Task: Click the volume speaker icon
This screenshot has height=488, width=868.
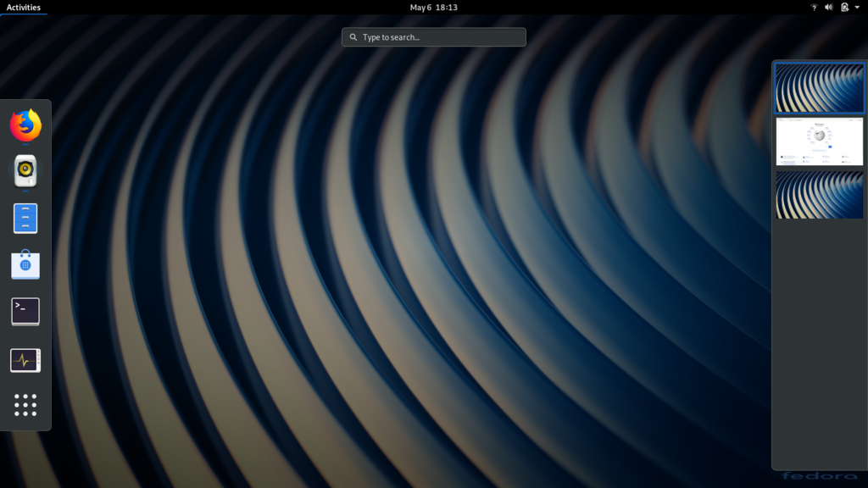Action: 828,8
